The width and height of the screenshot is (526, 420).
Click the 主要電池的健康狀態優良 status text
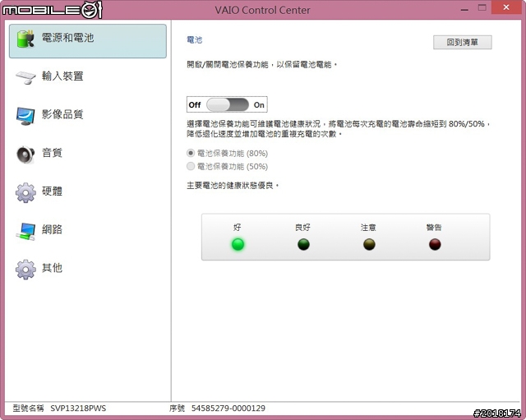click(232, 185)
